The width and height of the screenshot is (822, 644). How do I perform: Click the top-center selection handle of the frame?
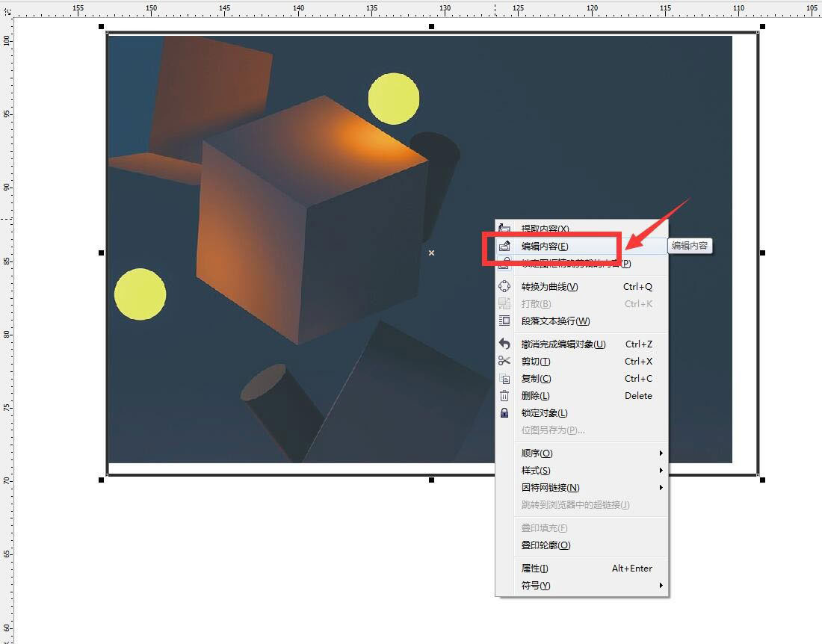click(x=432, y=27)
